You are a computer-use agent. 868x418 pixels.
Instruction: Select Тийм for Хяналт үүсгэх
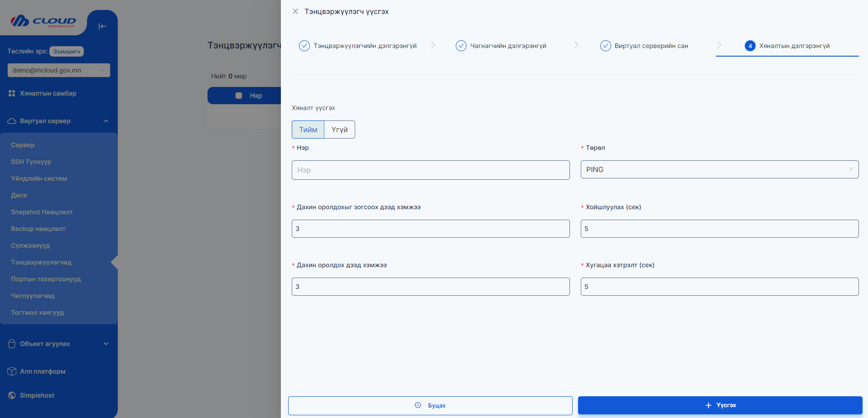click(x=308, y=130)
